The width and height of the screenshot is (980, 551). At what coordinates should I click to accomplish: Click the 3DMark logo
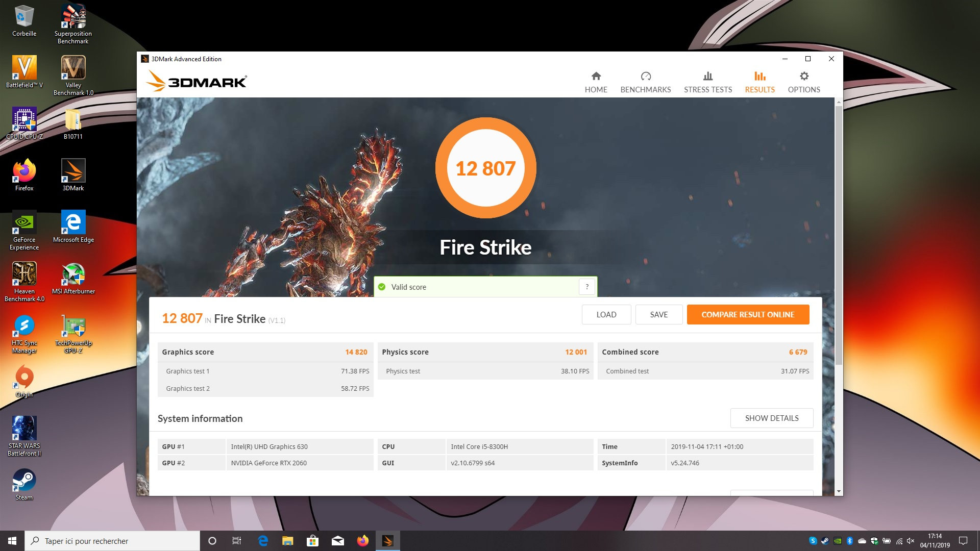[x=197, y=81]
